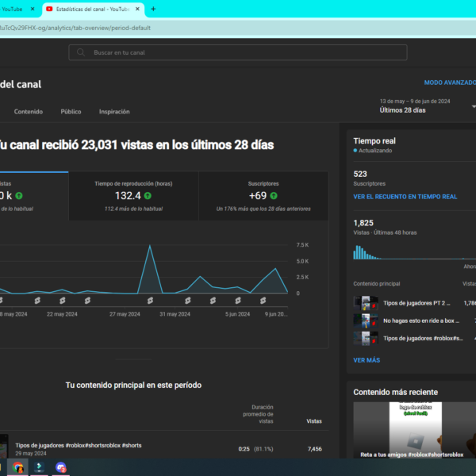Click the 523 subscribers count
This screenshot has height=476, width=476.
click(x=360, y=174)
